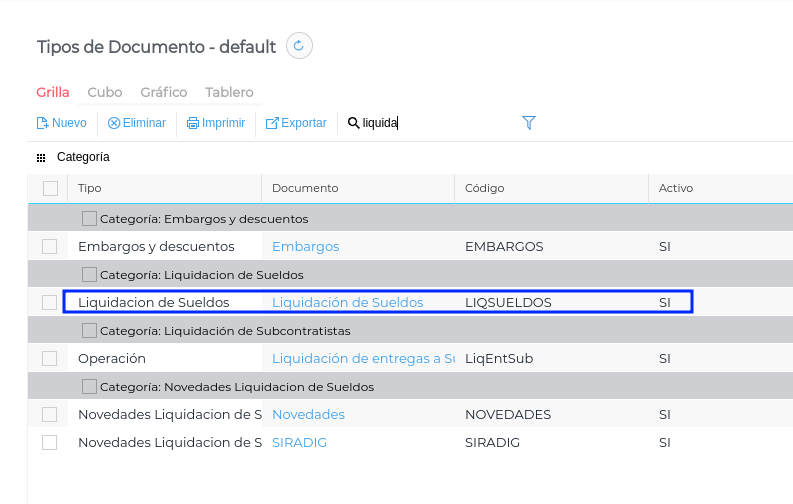The width and height of the screenshot is (793, 504).
Task: Select the SIRADIG row checkbox
Action: point(50,442)
